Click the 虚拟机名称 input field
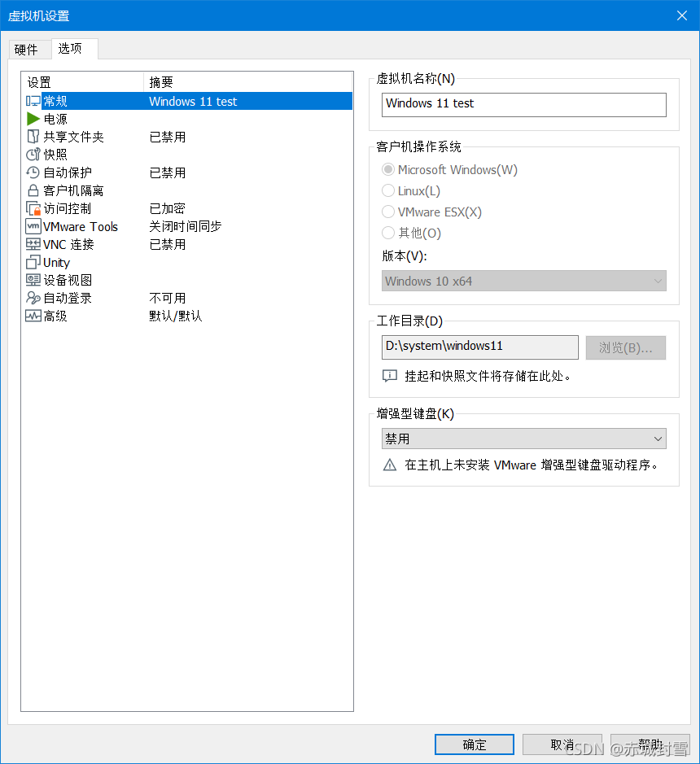Viewport: 700px width, 764px height. pos(524,105)
